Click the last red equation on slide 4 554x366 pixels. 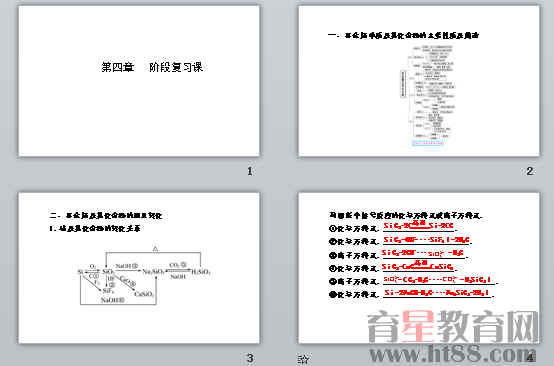pos(437,293)
